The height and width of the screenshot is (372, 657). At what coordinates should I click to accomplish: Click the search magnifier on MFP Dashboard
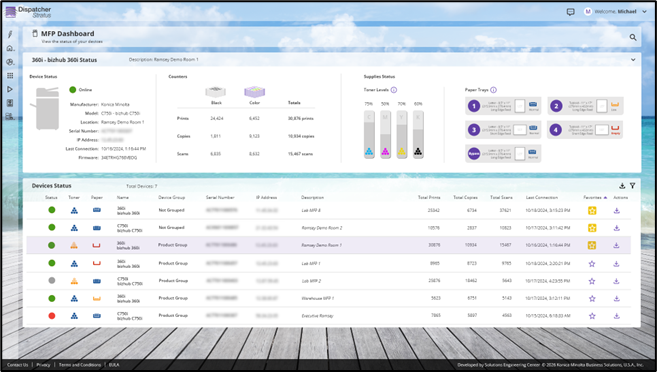(x=633, y=37)
